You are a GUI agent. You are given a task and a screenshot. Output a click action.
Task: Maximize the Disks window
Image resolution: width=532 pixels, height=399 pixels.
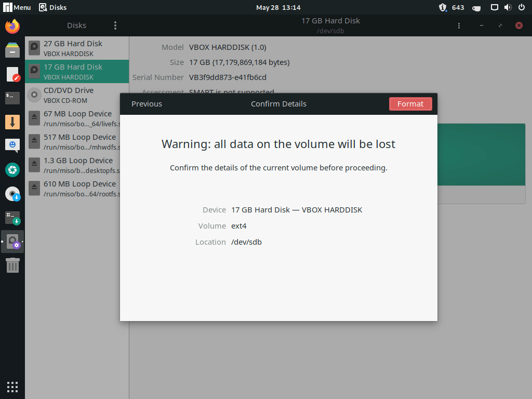[x=500, y=25]
